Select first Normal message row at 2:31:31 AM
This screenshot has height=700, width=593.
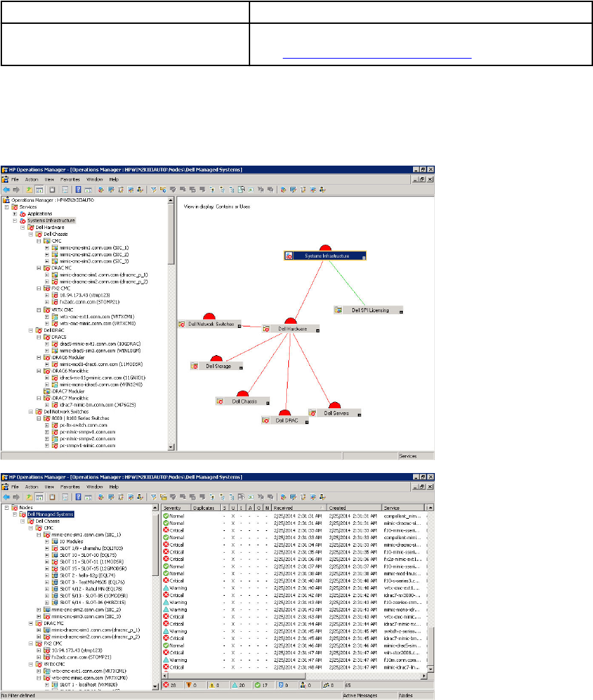click(294, 516)
